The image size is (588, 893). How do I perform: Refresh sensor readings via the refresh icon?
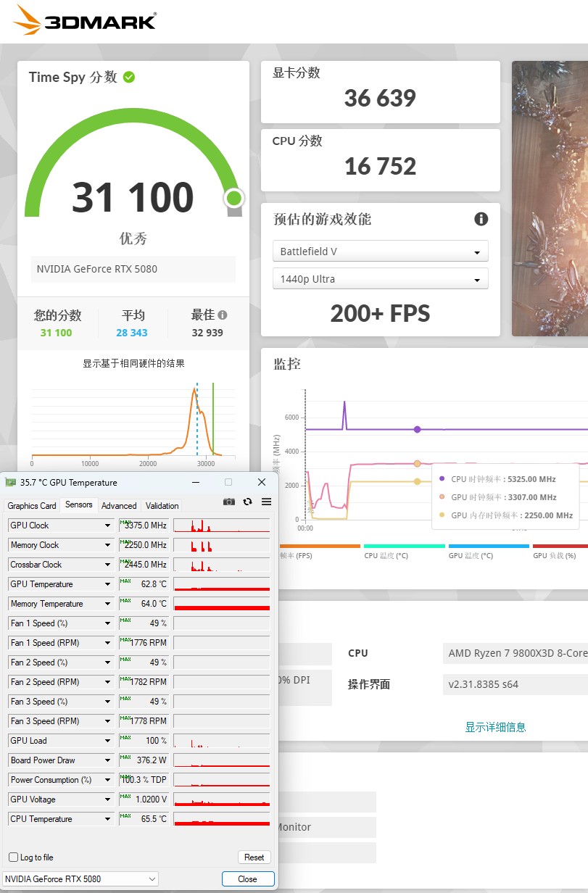(x=247, y=501)
